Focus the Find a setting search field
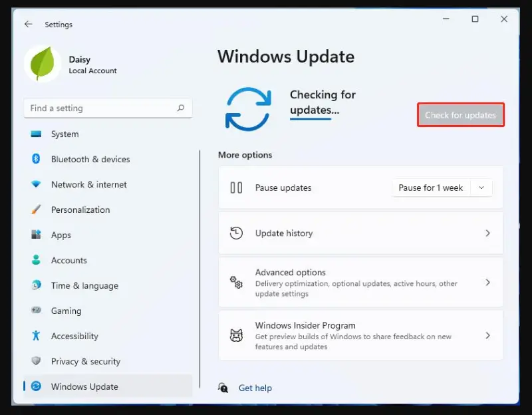Image resolution: width=532 pixels, height=415 pixels. point(108,108)
